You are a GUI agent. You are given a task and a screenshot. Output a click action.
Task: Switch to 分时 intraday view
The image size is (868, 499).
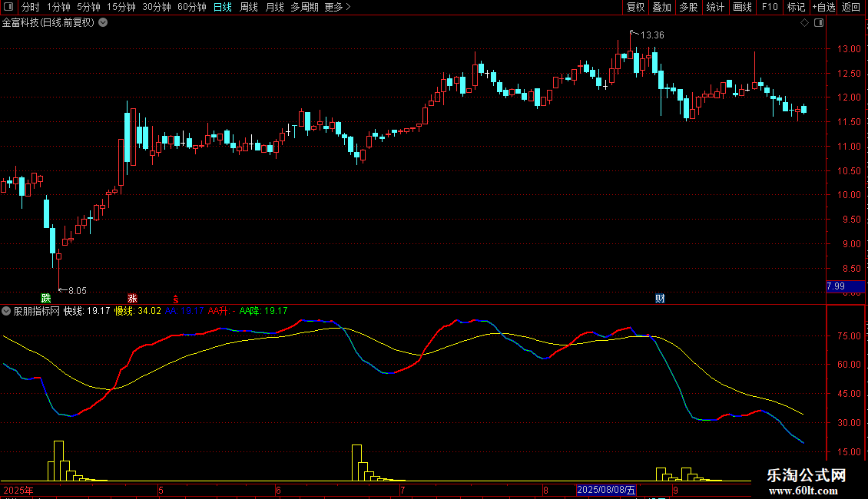click(x=31, y=7)
